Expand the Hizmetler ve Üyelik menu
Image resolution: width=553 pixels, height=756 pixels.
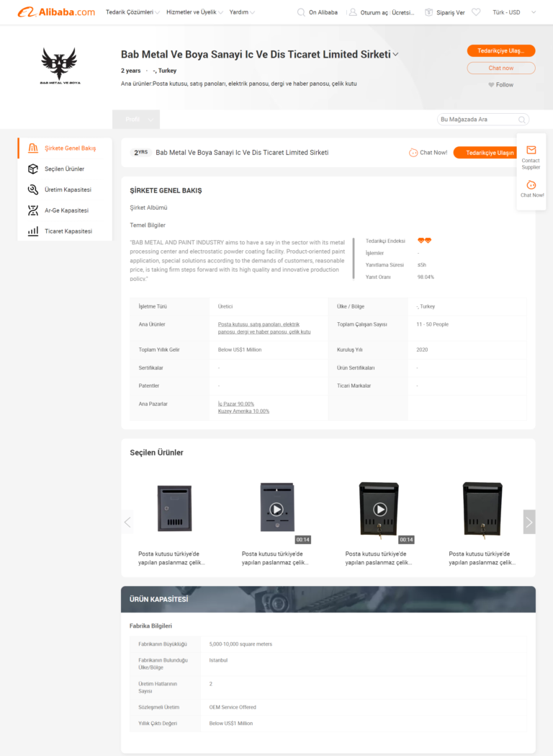[194, 12]
